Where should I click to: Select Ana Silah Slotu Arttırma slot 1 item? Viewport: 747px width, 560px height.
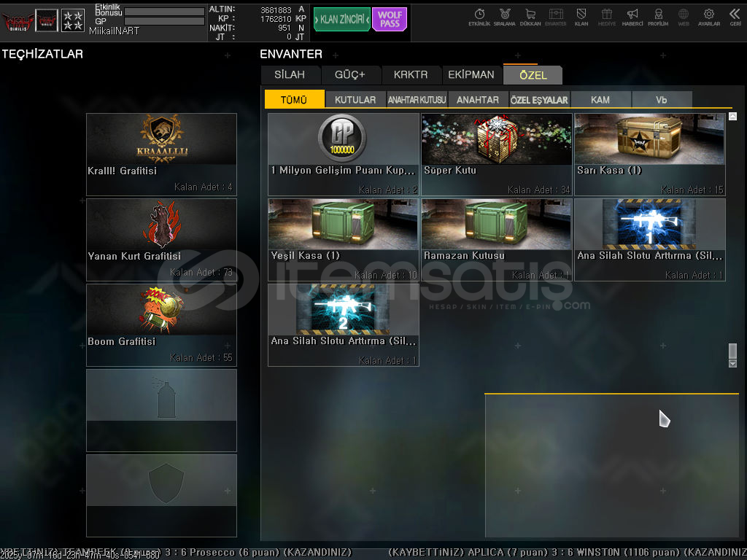tap(650, 239)
